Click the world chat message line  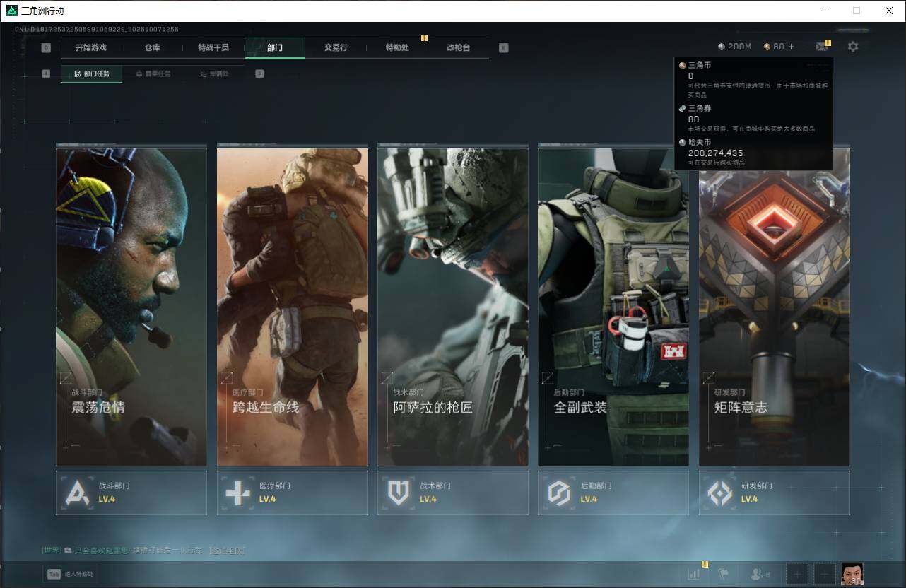pos(143,550)
